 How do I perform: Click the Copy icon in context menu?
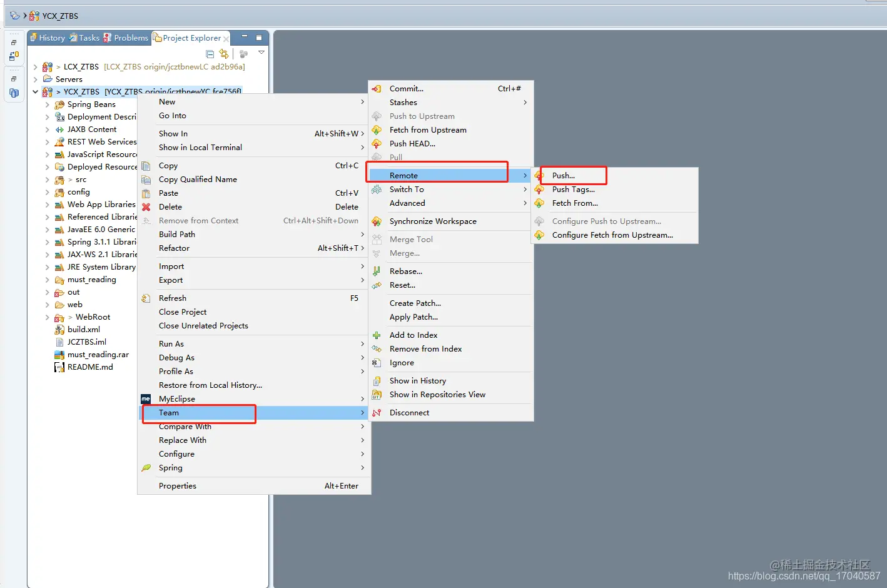point(146,166)
